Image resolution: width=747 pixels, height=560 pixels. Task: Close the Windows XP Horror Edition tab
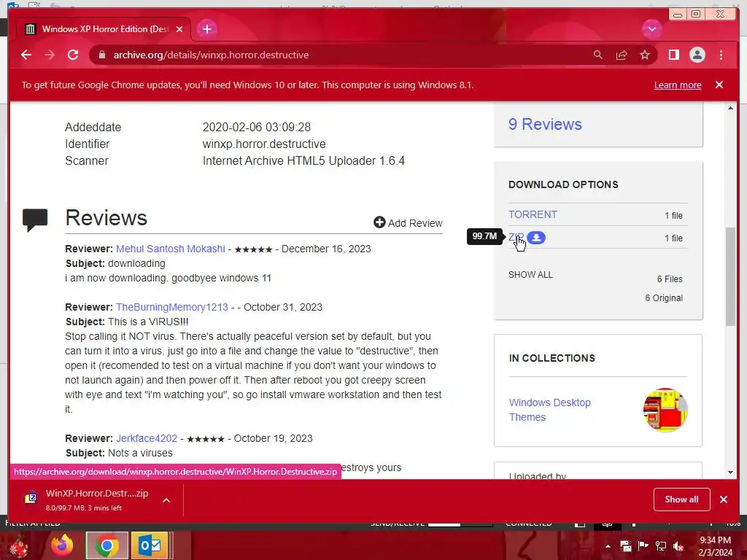tap(179, 29)
